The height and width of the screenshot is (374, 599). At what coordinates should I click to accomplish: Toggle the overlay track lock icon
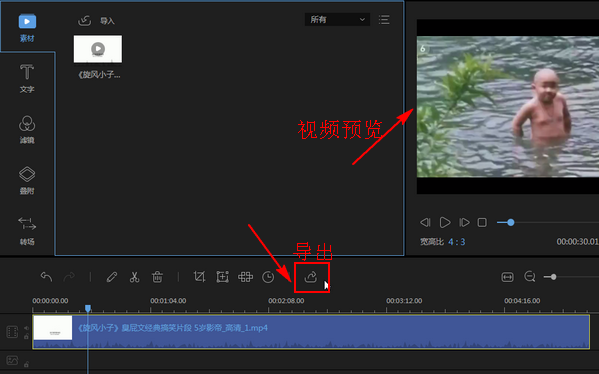pos(26,364)
